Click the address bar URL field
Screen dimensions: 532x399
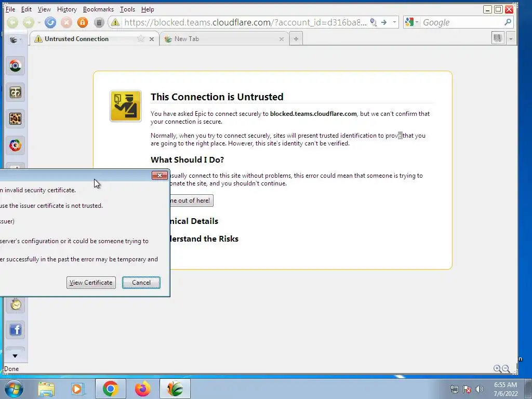(x=245, y=22)
